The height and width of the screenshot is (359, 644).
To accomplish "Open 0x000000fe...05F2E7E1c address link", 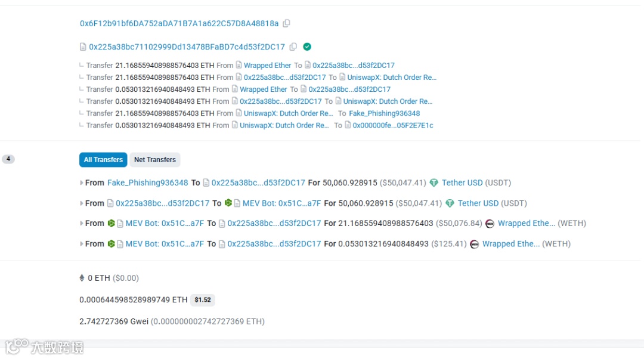I will pyautogui.click(x=393, y=125).
